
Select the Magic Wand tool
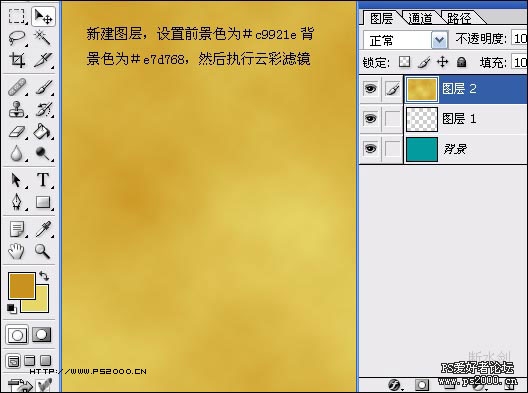[43, 37]
